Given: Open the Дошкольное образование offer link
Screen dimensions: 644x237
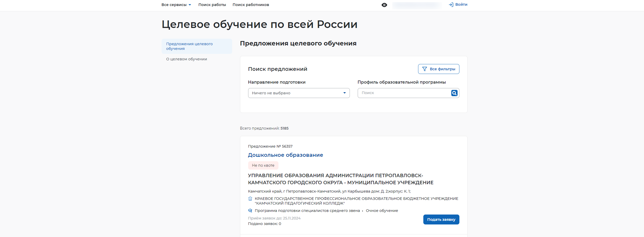Looking at the screenshot, I should 286,155.
